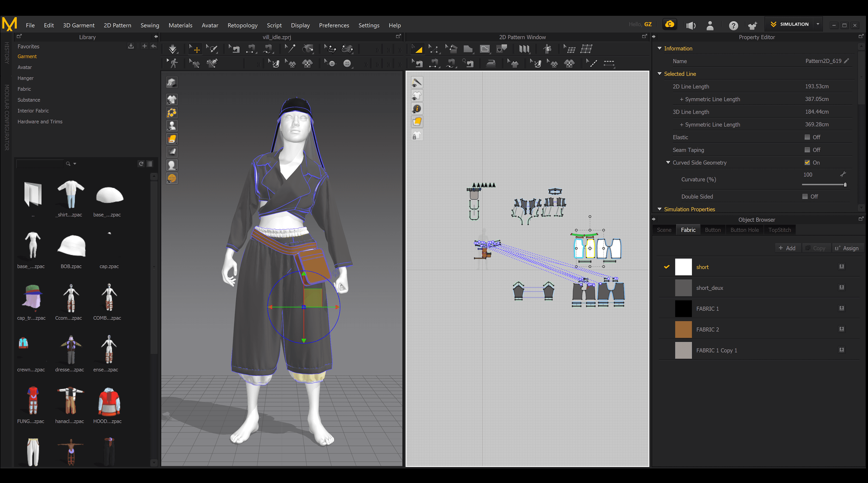Click the Assign button in Object Browser
This screenshot has height=483, width=868.
click(x=847, y=248)
